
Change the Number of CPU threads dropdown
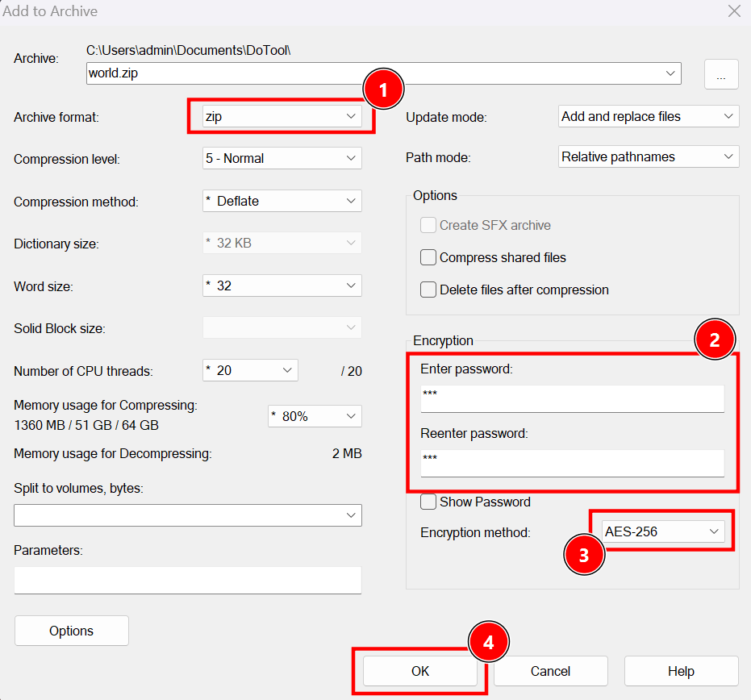250,370
